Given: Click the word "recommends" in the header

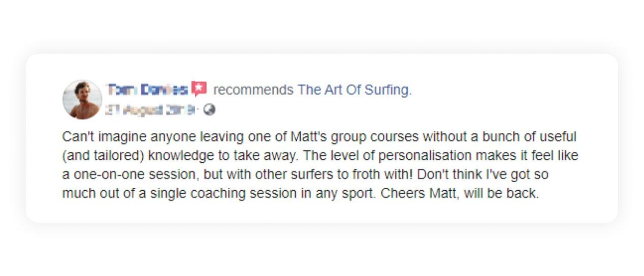Looking at the screenshot, I should pyautogui.click(x=253, y=90).
